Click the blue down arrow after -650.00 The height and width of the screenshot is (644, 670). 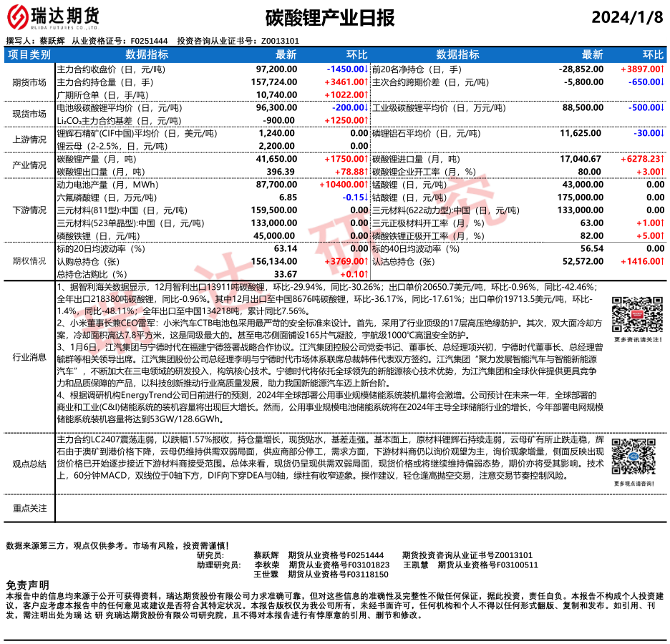pos(663,82)
